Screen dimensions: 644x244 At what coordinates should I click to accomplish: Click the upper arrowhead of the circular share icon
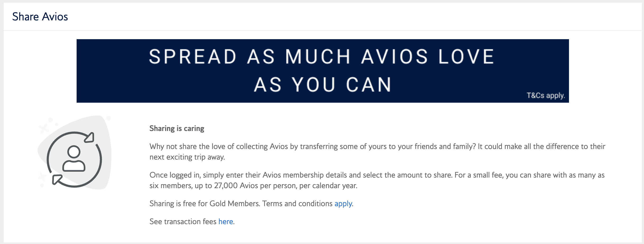(x=90, y=138)
